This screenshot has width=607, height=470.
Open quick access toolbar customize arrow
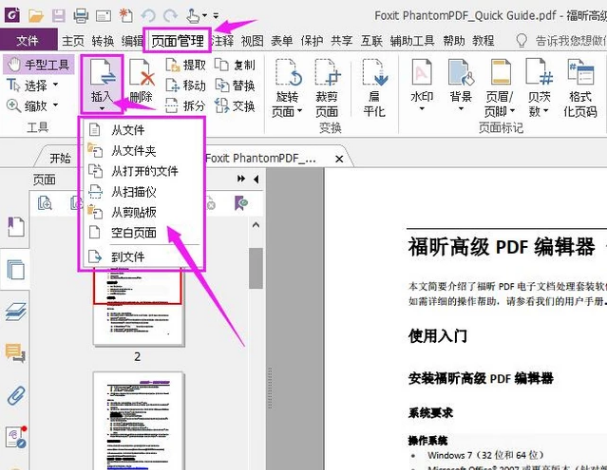tap(216, 16)
